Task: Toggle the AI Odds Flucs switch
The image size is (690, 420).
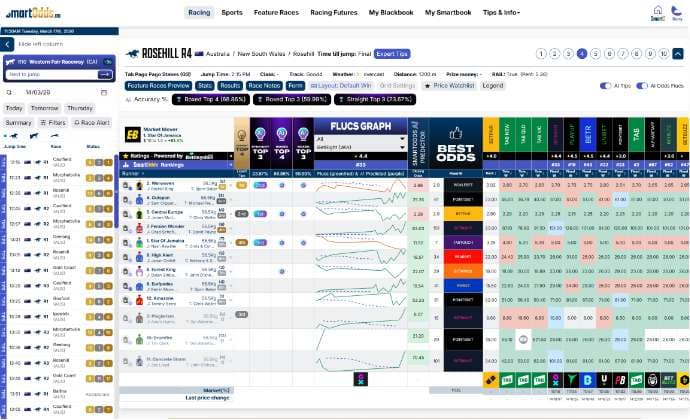Action: [x=642, y=86]
